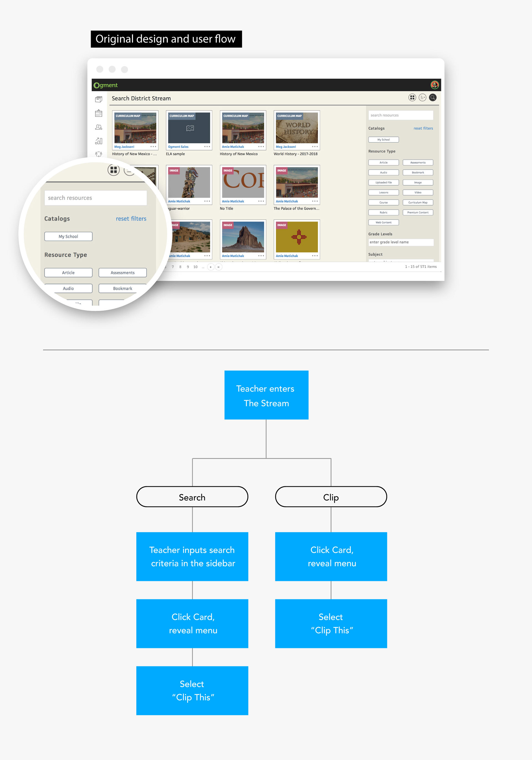Image resolution: width=532 pixels, height=760 pixels.
Task: Open World History curriculum map thumbnail
Action: click(297, 128)
